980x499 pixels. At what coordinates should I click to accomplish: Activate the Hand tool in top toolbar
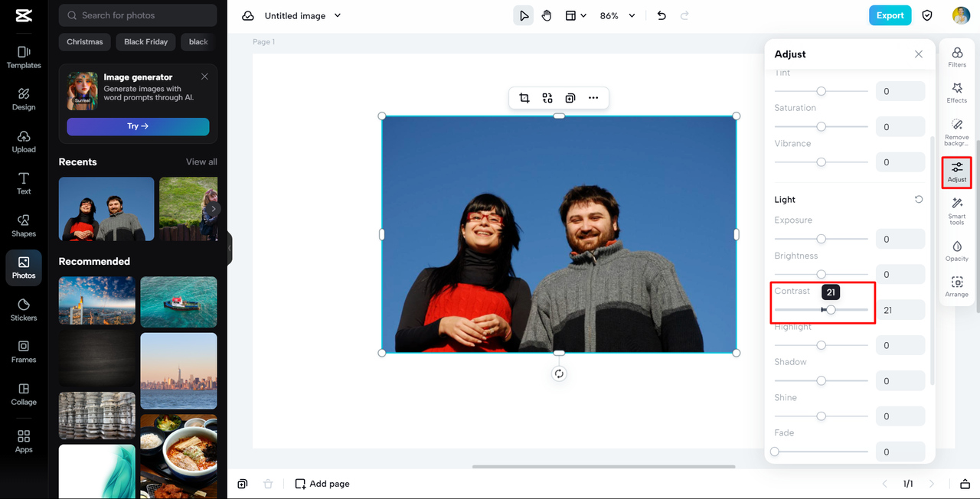(546, 15)
